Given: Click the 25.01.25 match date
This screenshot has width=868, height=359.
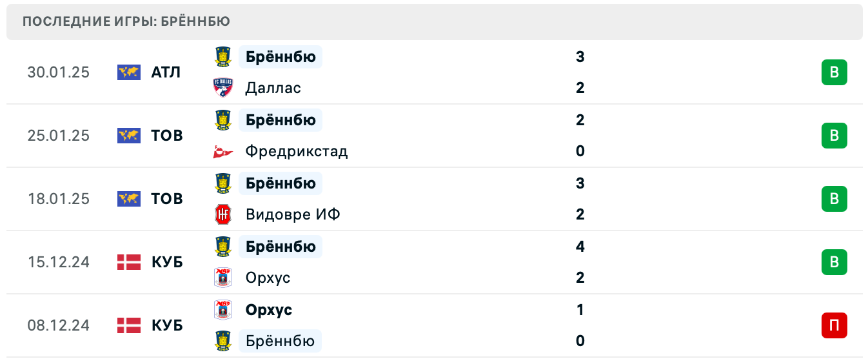Looking at the screenshot, I should coord(58,136).
